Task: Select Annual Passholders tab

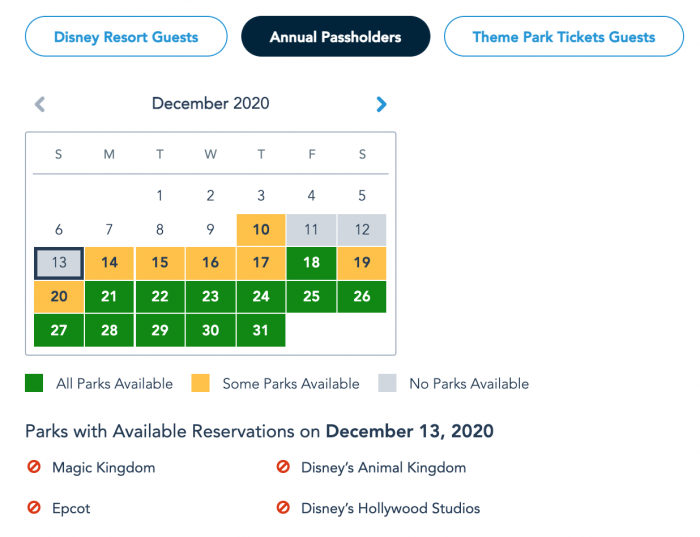Action: (335, 37)
